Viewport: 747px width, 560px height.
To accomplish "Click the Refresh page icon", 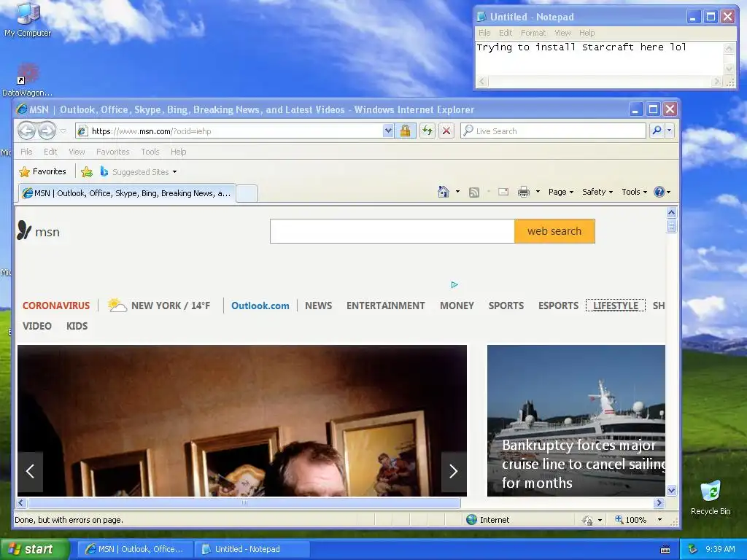I will click(427, 131).
